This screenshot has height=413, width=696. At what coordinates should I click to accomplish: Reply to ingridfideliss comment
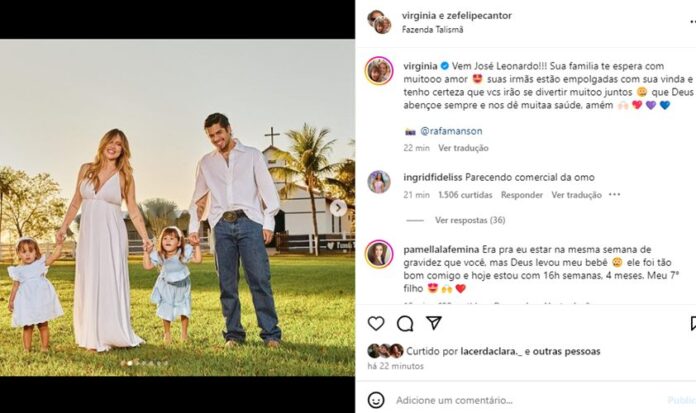pos(522,195)
